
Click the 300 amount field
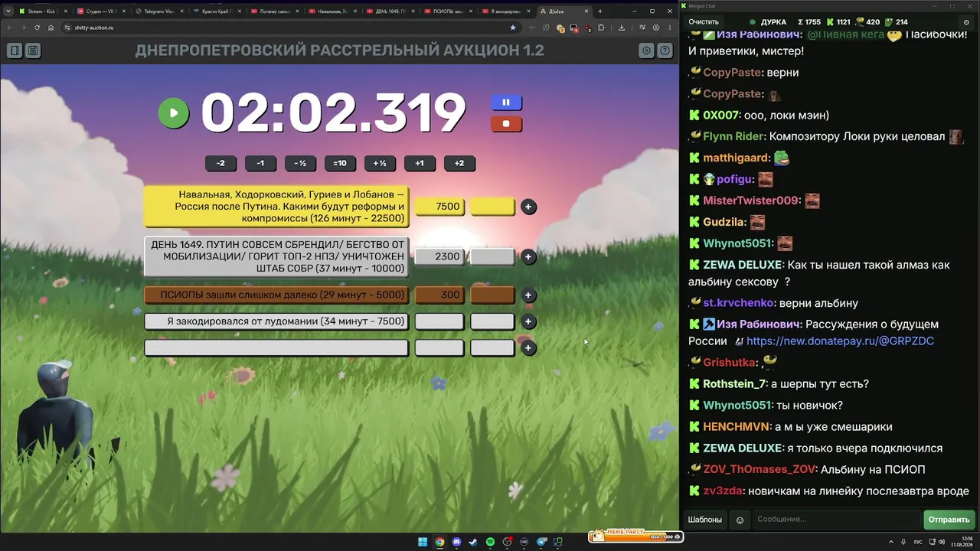pos(439,295)
